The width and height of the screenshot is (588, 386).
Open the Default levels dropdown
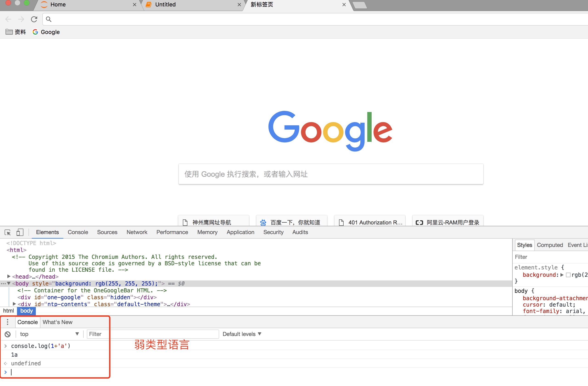coord(242,334)
